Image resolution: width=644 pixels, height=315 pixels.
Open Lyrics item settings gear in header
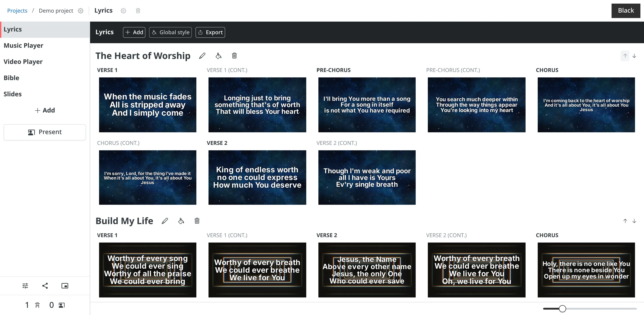123,11
